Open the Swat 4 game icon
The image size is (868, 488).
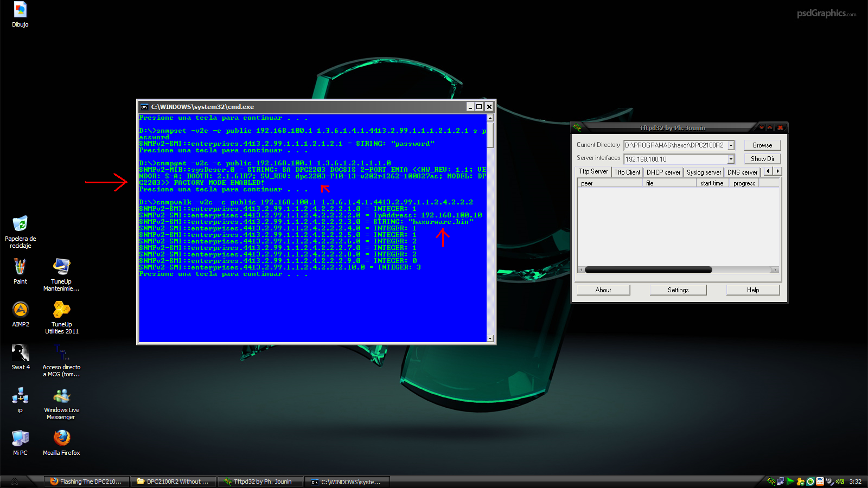tap(20, 353)
